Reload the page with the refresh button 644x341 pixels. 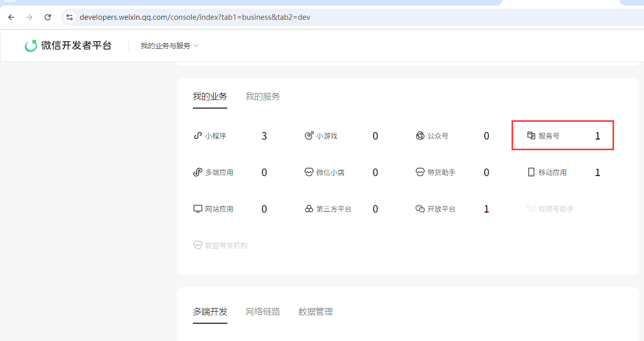48,17
